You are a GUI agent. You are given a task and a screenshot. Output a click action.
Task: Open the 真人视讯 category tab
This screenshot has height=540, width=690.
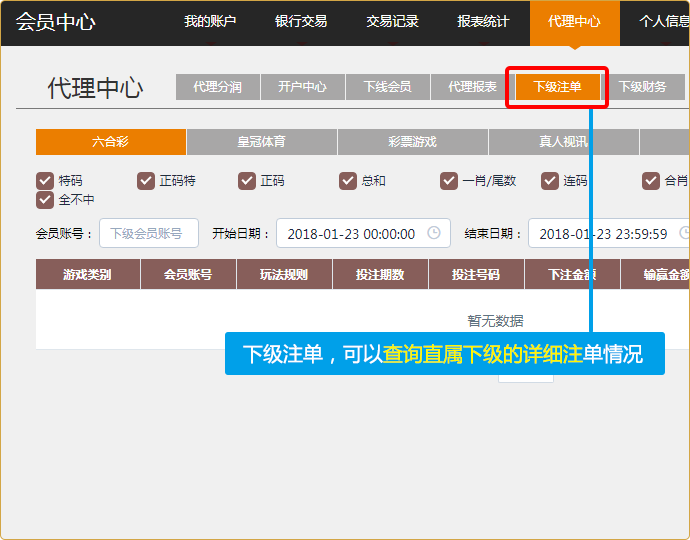point(563,142)
